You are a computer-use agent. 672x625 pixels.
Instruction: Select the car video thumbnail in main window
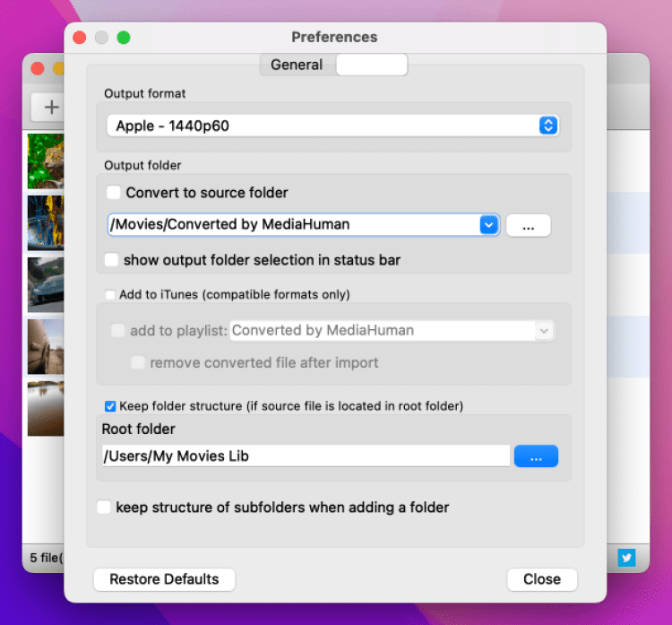[x=46, y=285]
